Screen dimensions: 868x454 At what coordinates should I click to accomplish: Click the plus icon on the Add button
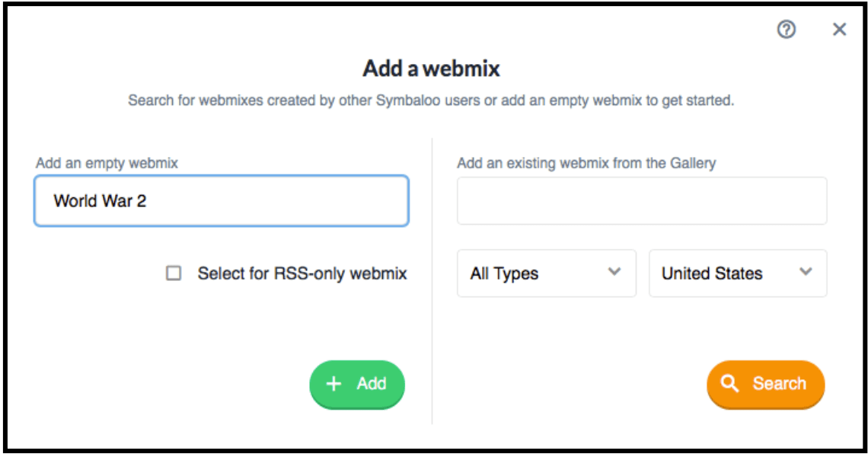click(333, 384)
